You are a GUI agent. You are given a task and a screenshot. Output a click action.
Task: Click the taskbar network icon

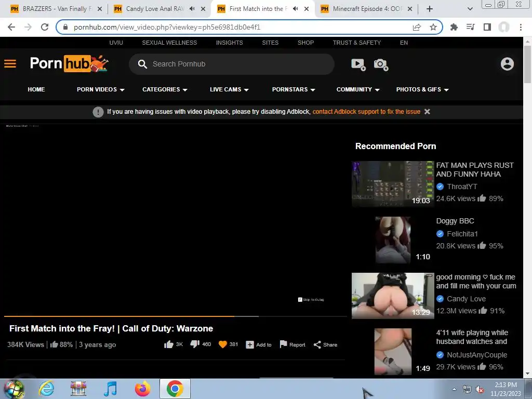pyautogui.click(x=467, y=390)
